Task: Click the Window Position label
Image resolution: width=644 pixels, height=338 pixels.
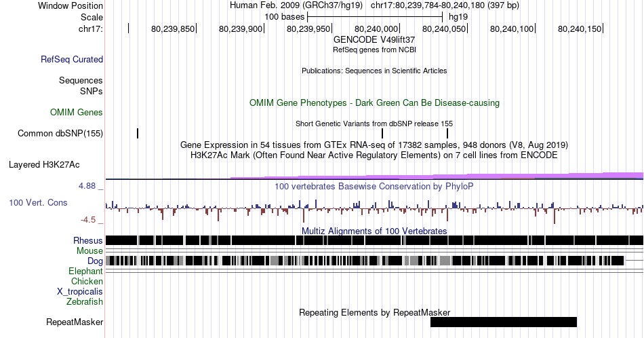Action: coord(71,5)
